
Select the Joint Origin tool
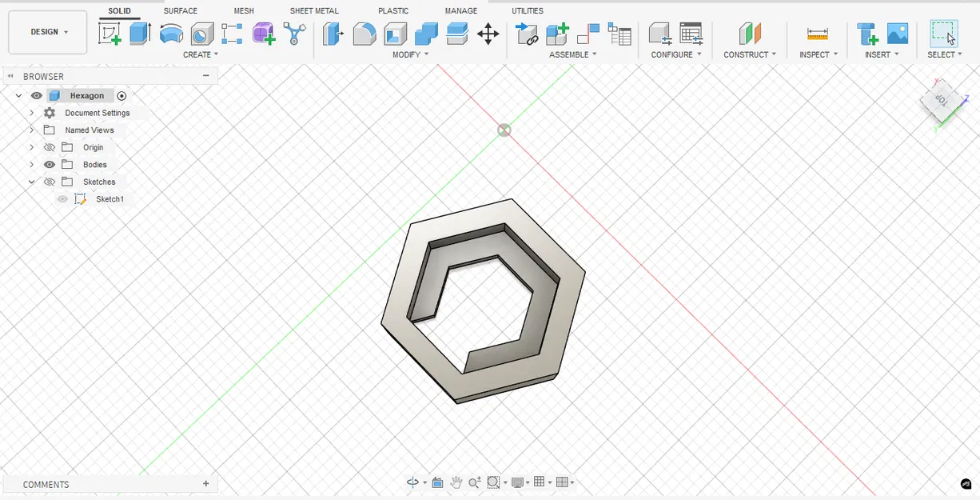tap(588, 34)
